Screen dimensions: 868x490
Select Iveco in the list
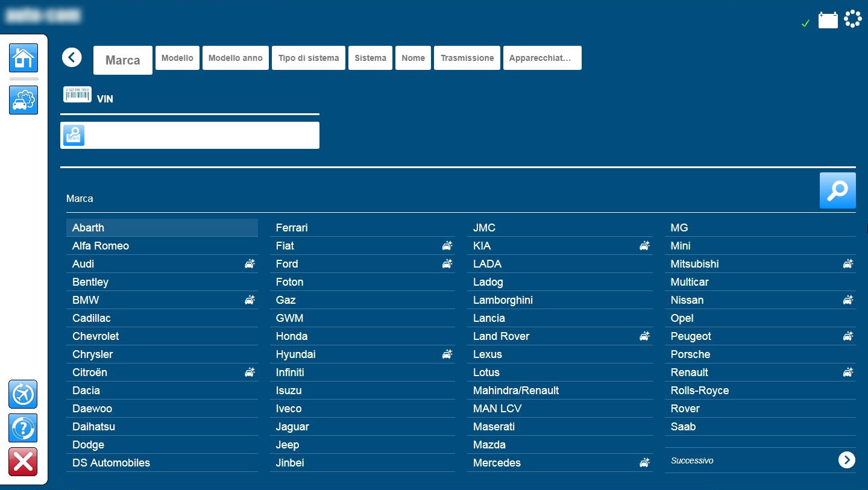[x=362, y=409]
